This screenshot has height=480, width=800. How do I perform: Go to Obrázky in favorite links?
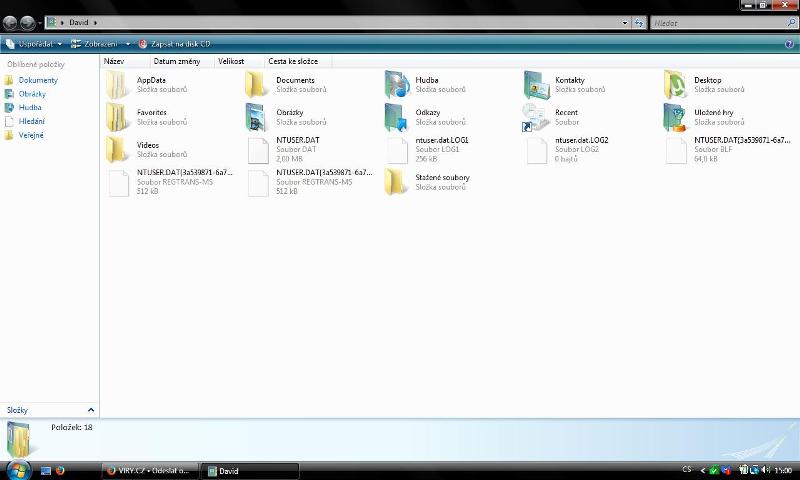[32, 94]
